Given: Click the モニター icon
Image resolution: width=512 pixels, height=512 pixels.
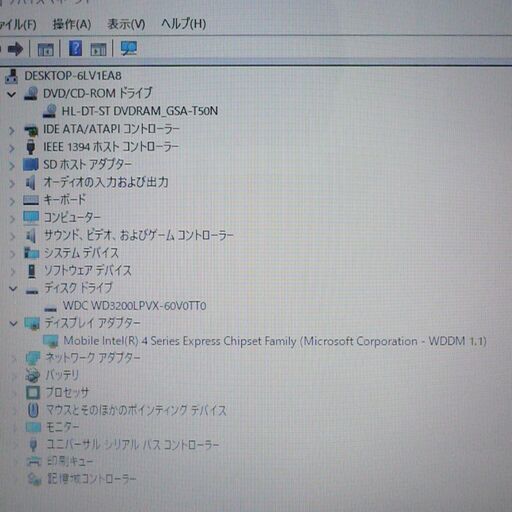Looking at the screenshot, I should 33,427.
